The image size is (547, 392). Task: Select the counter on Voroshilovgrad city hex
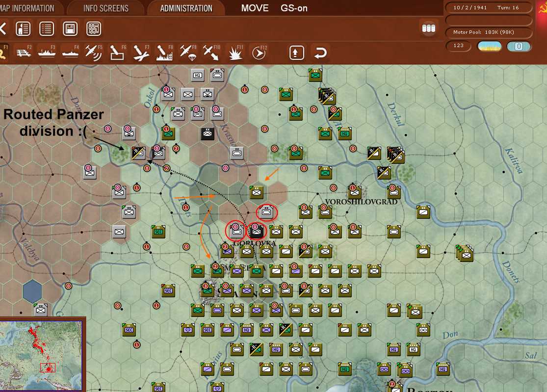354,192
